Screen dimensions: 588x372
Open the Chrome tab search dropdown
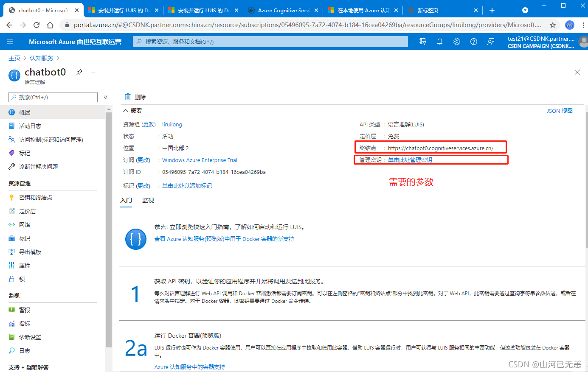click(x=525, y=10)
